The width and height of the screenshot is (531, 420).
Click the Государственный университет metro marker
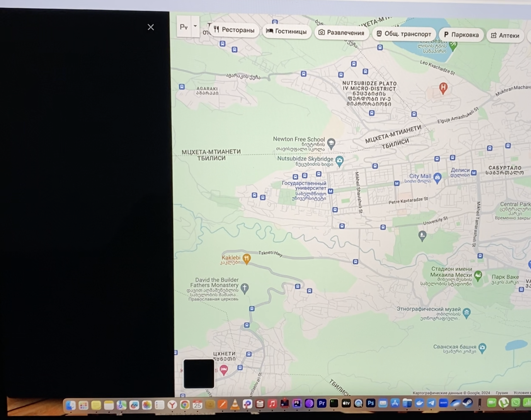tap(330, 191)
